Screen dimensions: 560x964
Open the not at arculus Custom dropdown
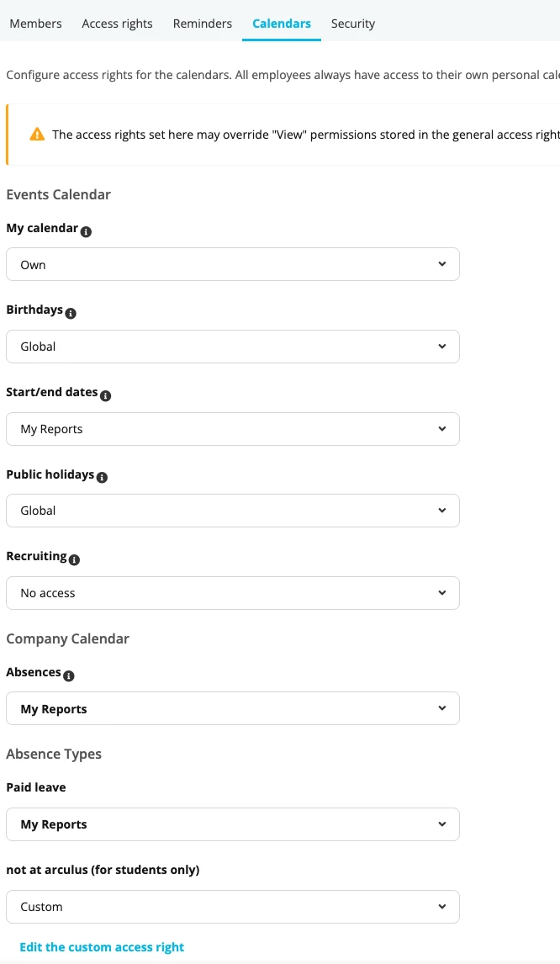(233, 907)
